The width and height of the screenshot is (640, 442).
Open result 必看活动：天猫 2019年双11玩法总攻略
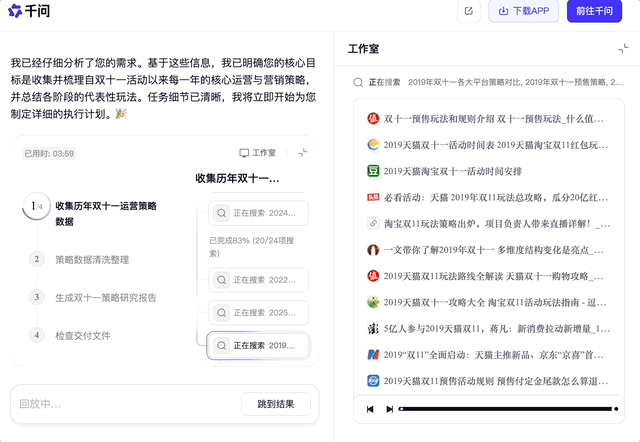(x=496, y=198)
